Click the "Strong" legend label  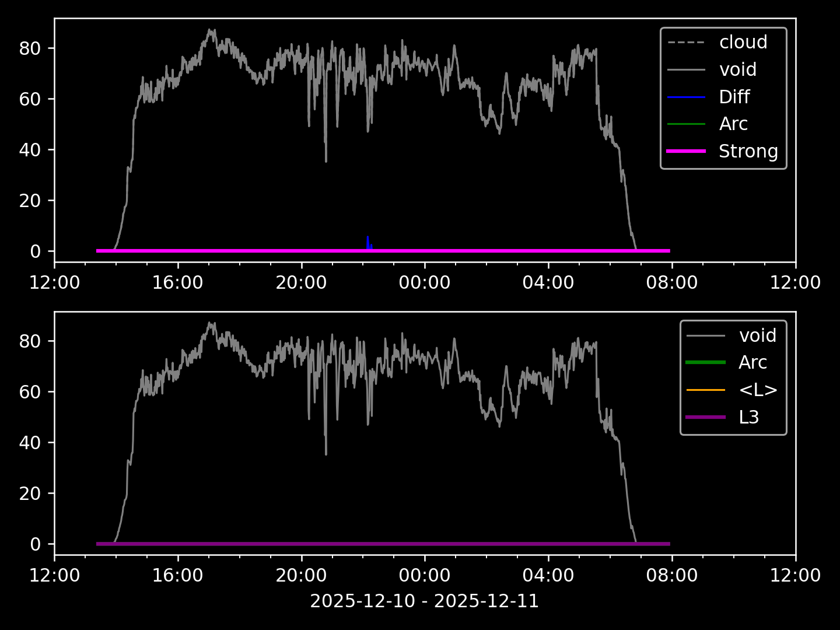[x=748, y=151]
